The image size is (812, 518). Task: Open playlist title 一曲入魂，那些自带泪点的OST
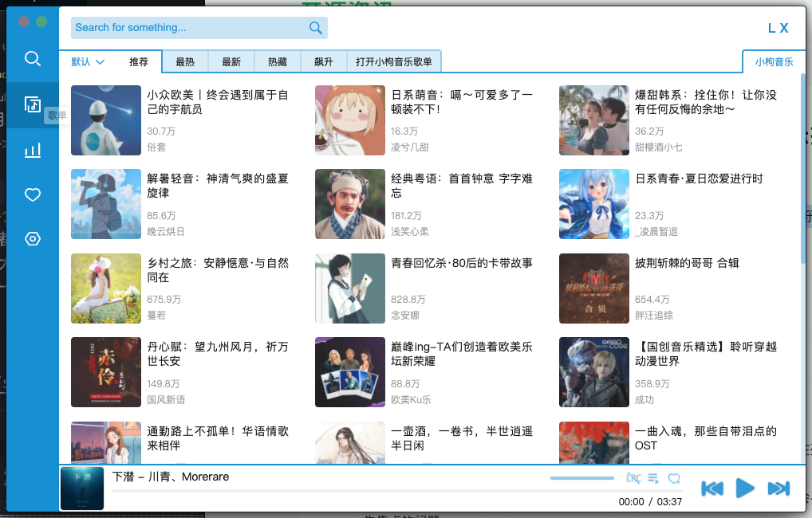[706, 438]
